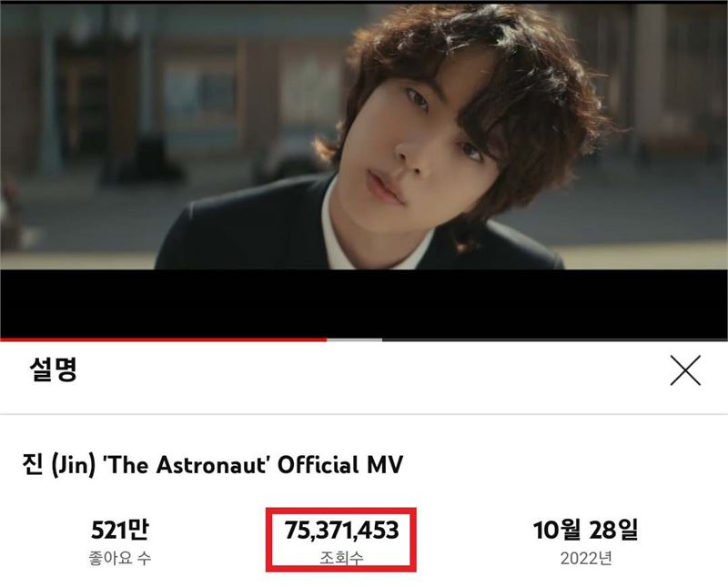The width and height of the screenshot is (728, 587).
Task: Select the 설명 panel heading
Action: tap(53, 369)
